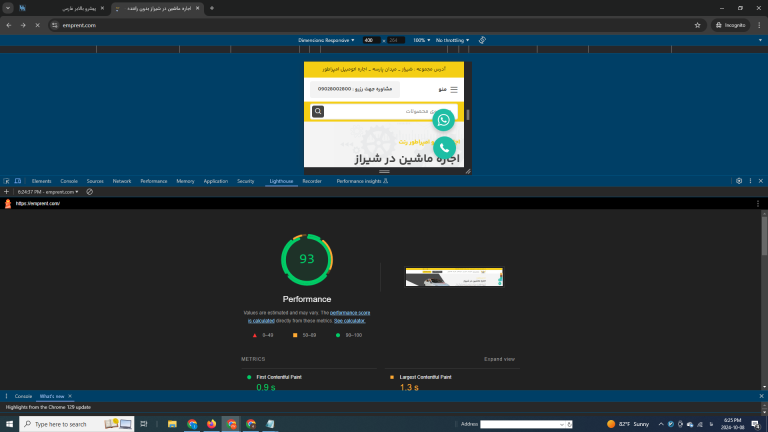Click the rotate device icon
Viewport: 768px width, 432px height.
[482, 40]
